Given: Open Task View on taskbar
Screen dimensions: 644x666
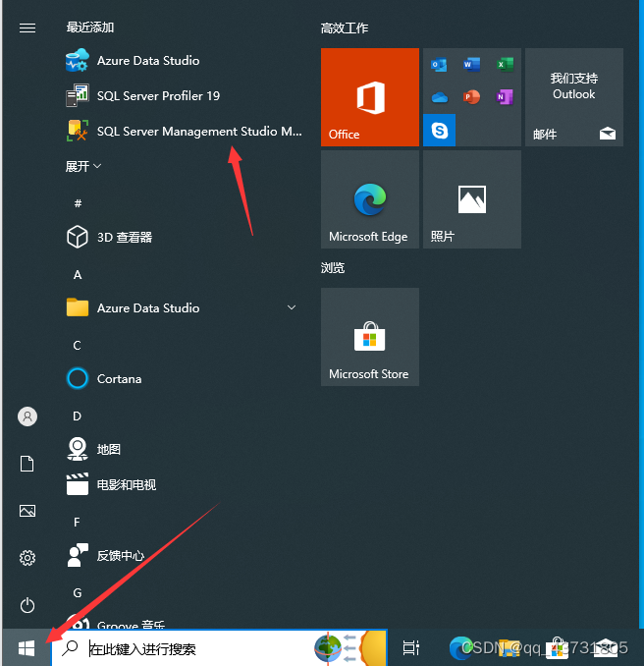Looking at the screenshot, I should (x=410, y=648).
